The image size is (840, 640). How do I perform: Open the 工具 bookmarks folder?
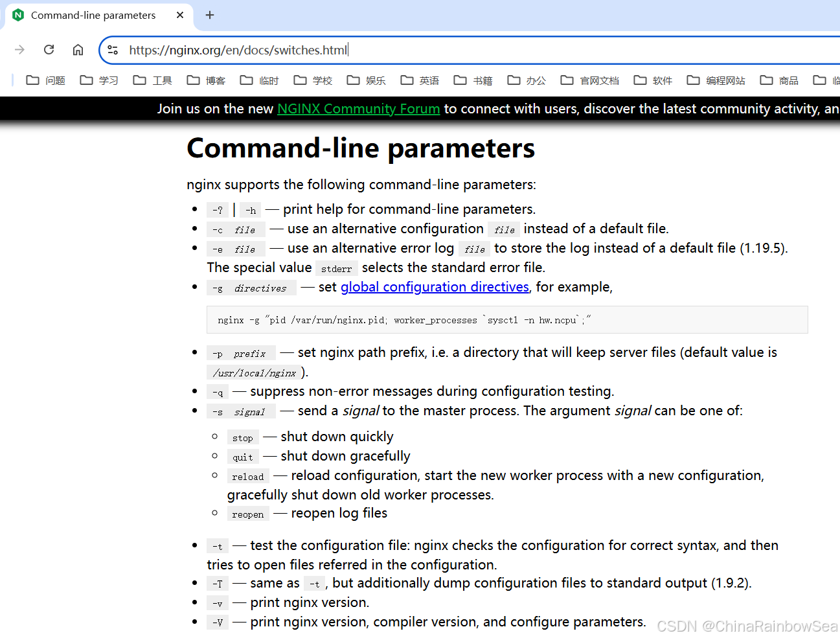coord(153,80)
